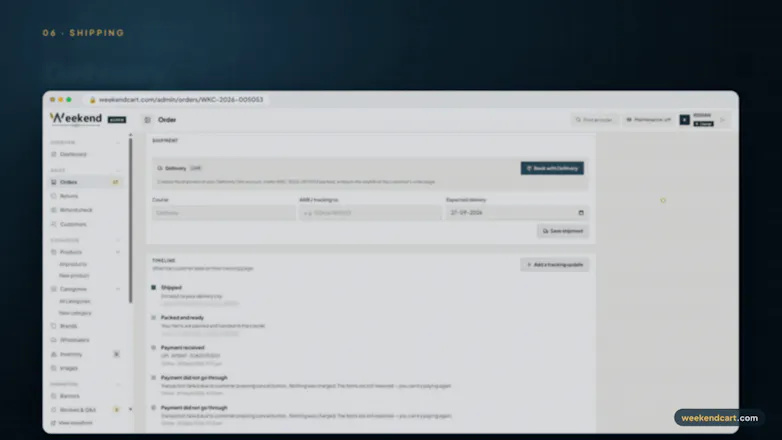The width and height of the screenshot is (782, 440).
Task: Click the browser URL address bar
Action: point(176,100)
